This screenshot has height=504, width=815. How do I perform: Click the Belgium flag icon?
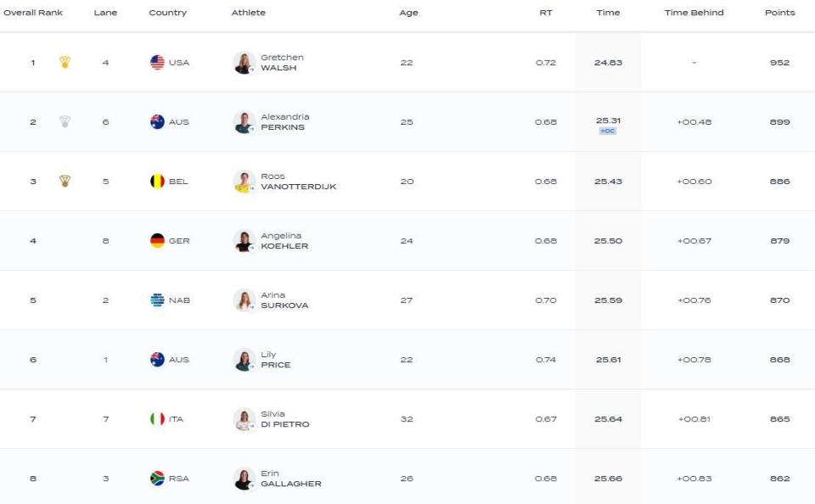pos(157,182)
